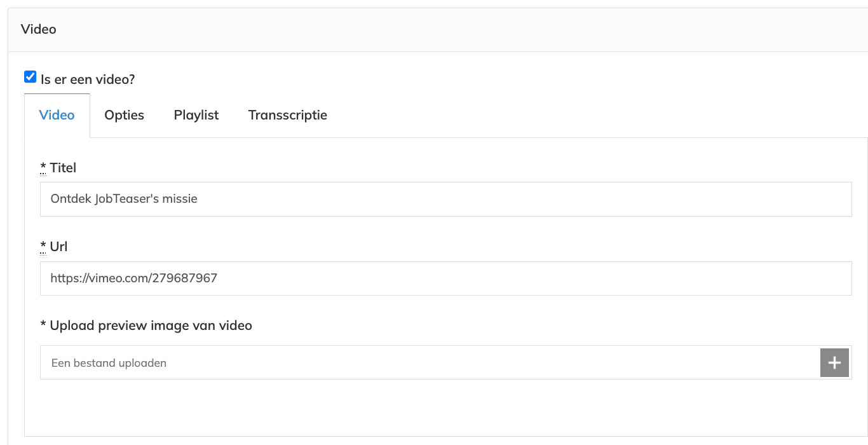Click the 'Een bestand uploaden' upload field
The image size is (868, 445).
coord(430,362)
